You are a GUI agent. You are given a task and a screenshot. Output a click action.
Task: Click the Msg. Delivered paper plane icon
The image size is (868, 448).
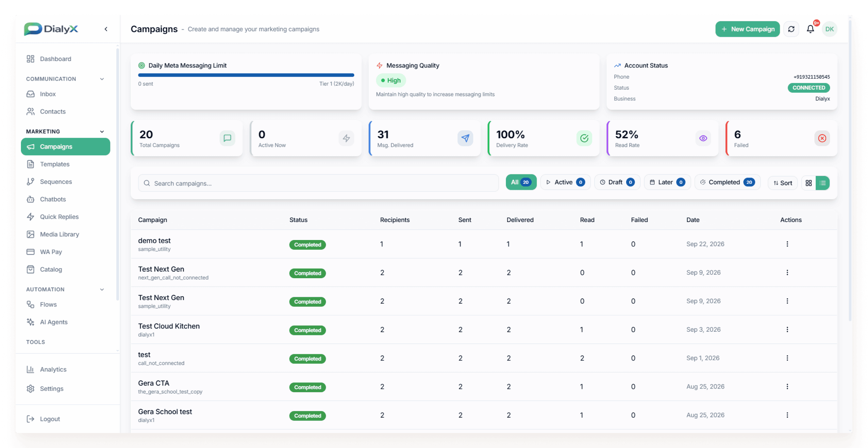pos(465,138)
